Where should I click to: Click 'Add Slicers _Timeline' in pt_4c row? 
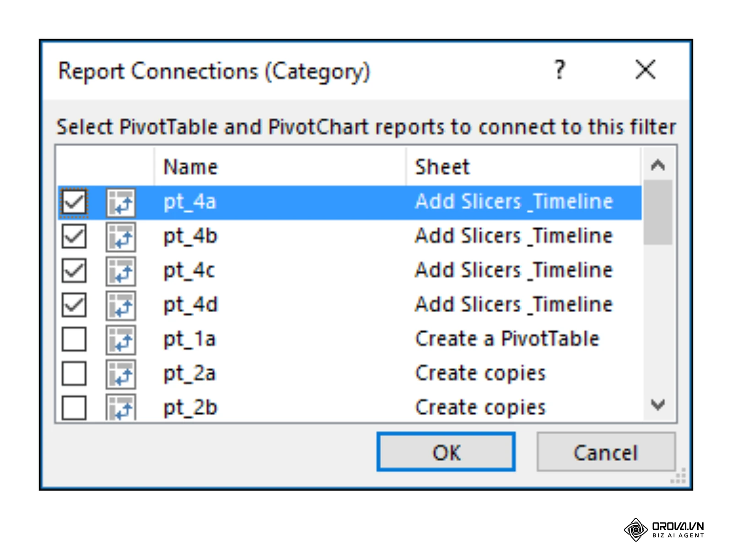514,270
